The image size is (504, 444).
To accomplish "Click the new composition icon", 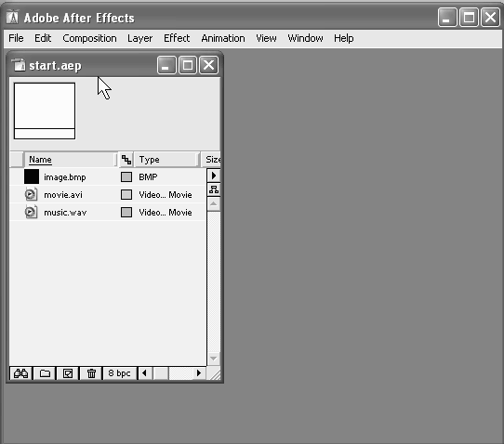I will pos(68,373).
